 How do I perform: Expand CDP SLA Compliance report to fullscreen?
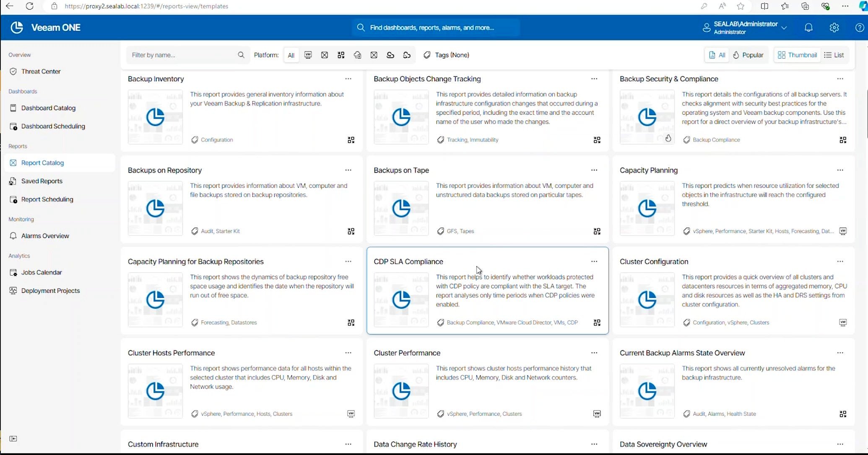(x=597, y=323)
